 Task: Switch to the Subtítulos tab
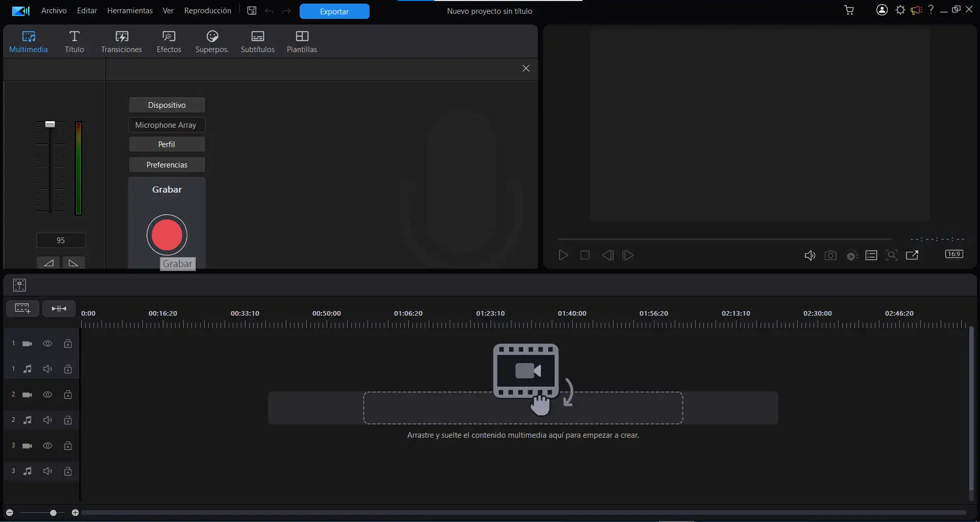[x=258, y=42]
